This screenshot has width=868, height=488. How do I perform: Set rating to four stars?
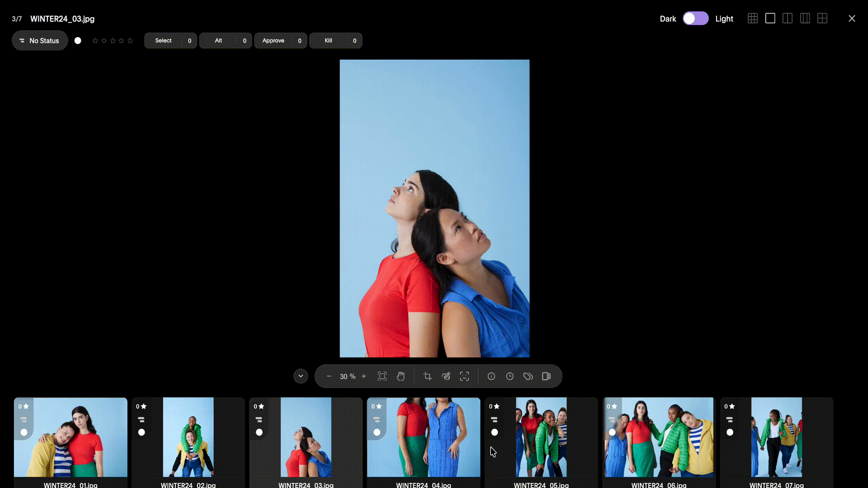point(121,41)
